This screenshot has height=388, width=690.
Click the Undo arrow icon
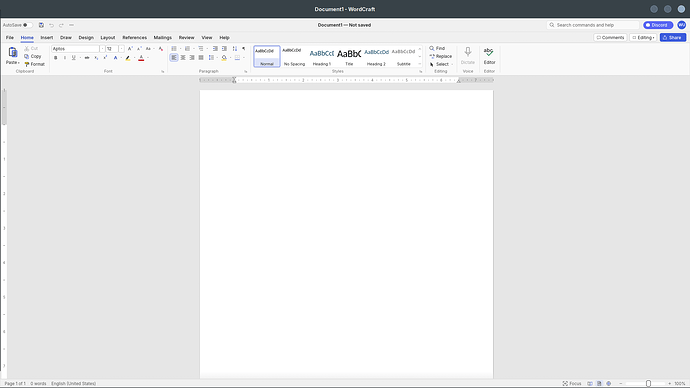click(51, 25)
